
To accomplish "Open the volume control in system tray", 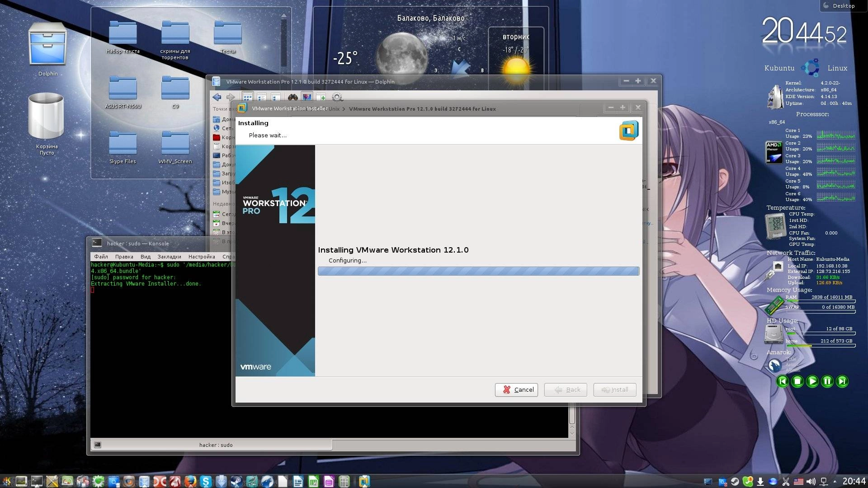I will coord(811,482).
